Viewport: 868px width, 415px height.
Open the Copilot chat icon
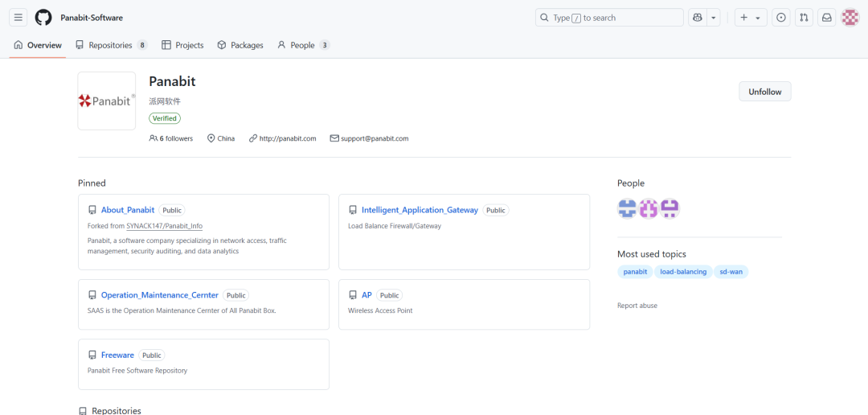pyautogui.click(x=698, y=18)
